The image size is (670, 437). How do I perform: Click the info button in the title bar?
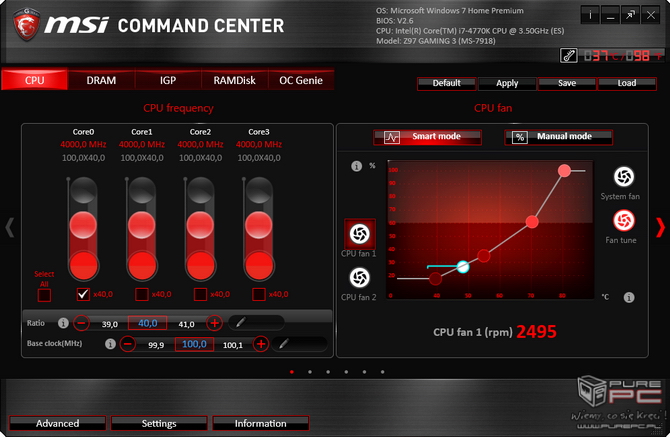point(590,15)
